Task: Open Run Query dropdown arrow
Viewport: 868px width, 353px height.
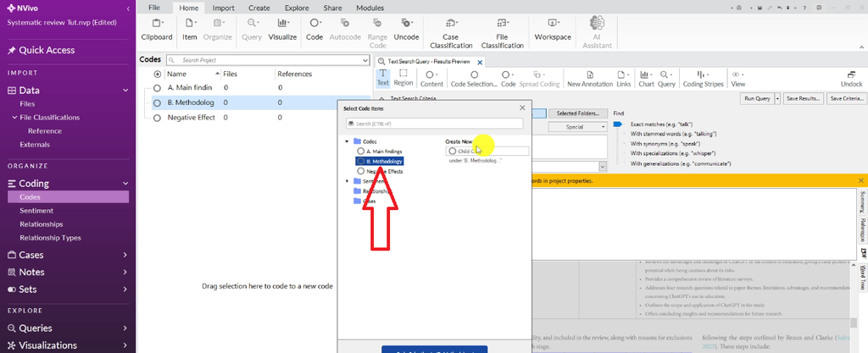Action: 778,98
